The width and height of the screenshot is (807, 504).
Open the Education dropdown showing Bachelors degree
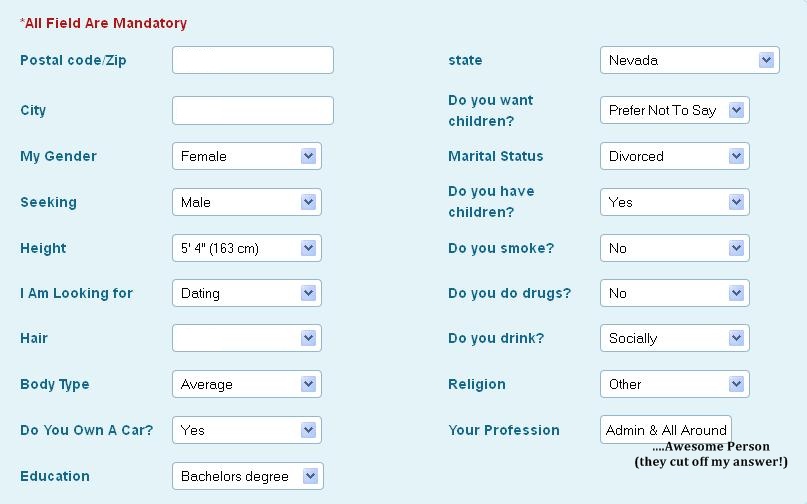[x=248, y=476]
